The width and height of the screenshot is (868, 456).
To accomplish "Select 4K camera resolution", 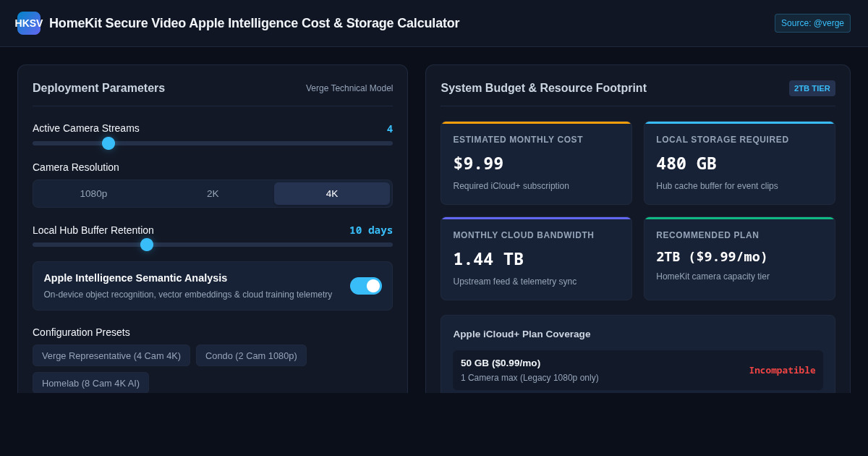I will pyautogui.click(x=332, y=193).
